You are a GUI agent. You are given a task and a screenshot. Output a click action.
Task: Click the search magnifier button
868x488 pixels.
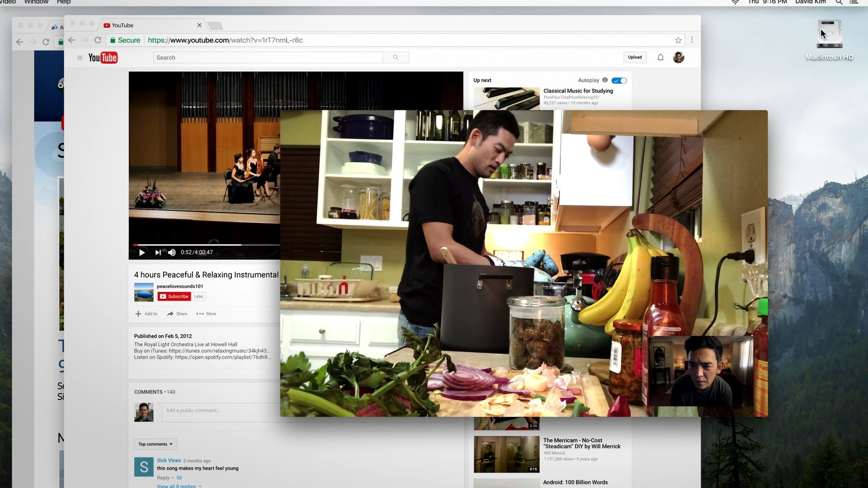pyautogui.click(x=396, y=57)
